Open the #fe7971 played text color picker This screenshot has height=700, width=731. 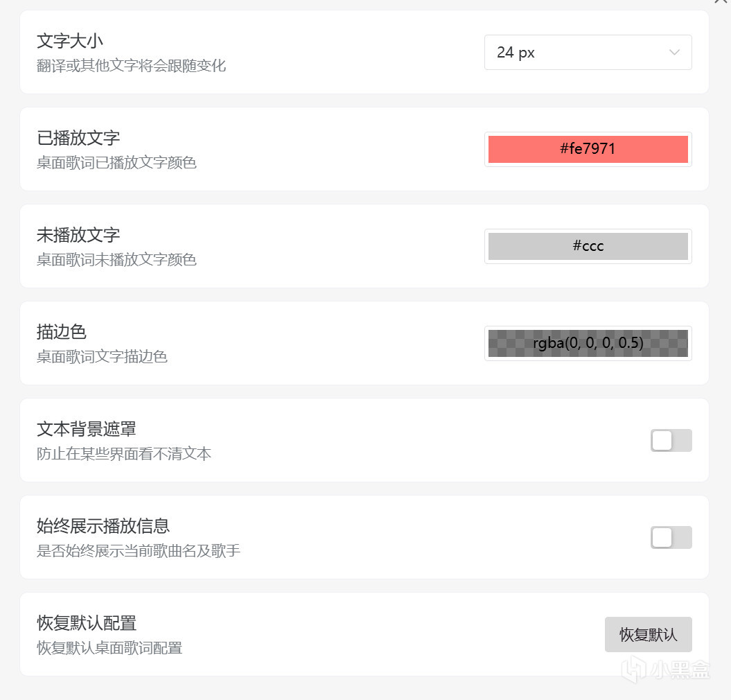[x=588, y=149]
